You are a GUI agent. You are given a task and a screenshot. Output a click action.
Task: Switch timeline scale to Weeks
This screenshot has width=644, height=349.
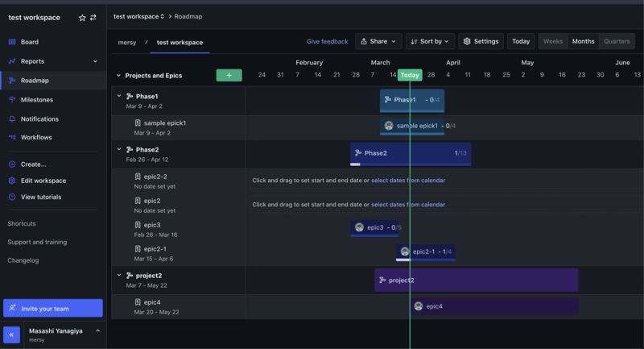tap(553, 41)
